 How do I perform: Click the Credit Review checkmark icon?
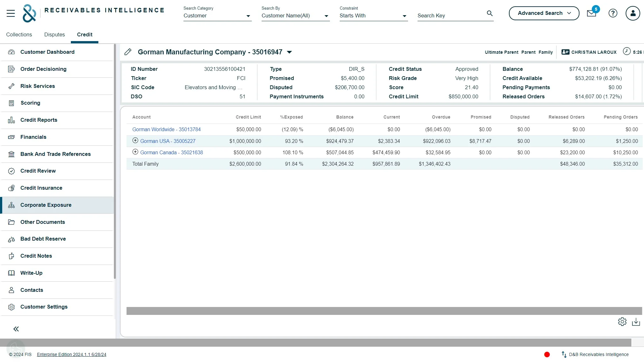11,171
